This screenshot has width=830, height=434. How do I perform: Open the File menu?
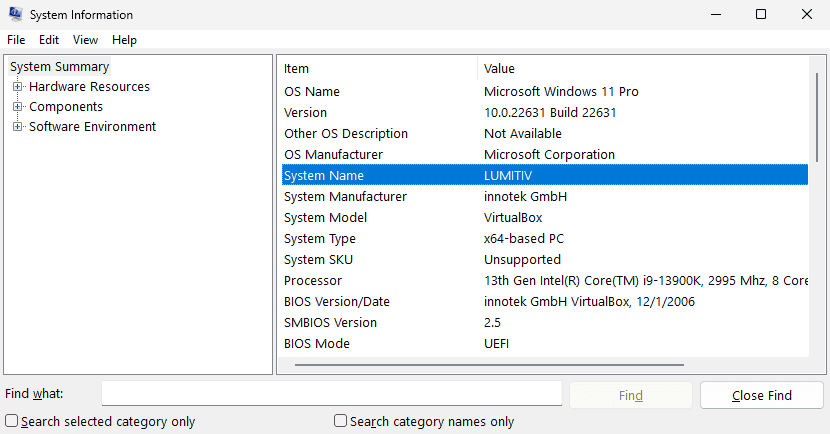[16, 40]
